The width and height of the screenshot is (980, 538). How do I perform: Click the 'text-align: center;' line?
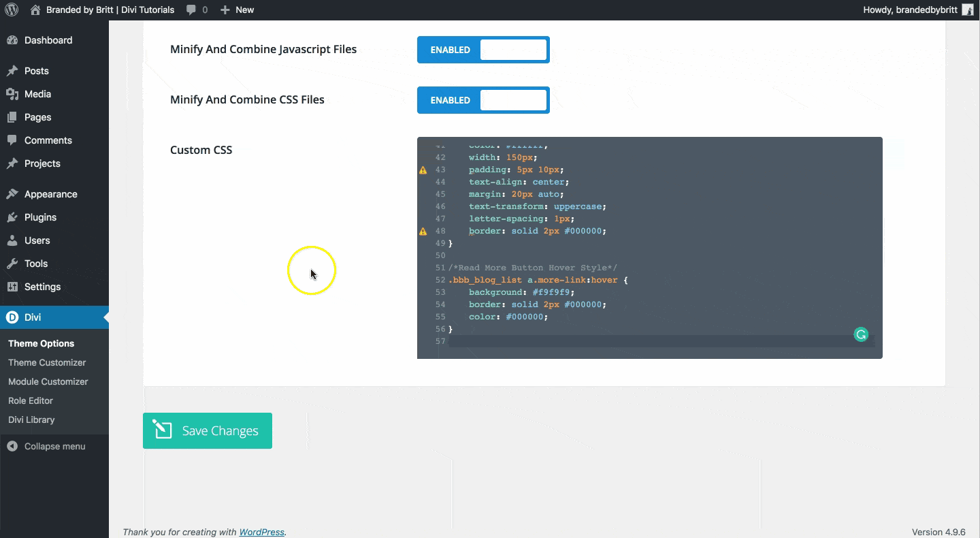(519, 182)
